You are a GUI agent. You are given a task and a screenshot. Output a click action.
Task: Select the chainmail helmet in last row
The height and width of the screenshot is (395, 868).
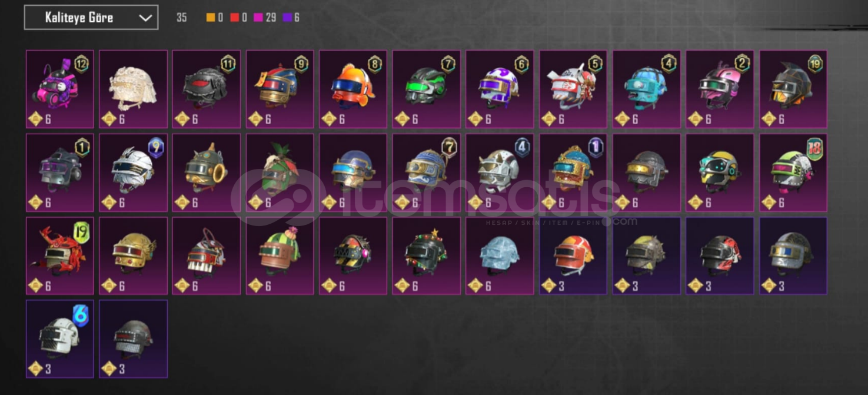[x=133, y=339]
